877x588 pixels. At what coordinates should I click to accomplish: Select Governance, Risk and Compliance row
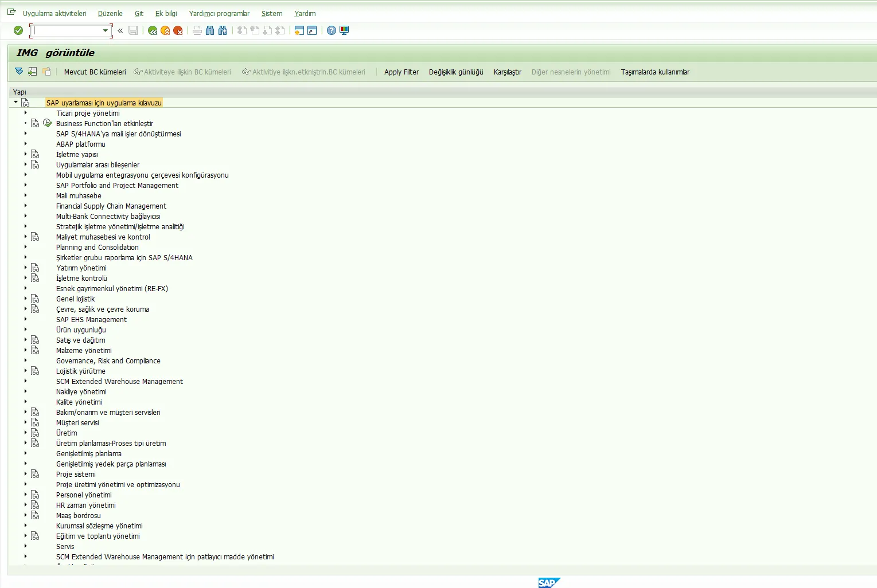pyautogui.click(x=108, y=360)
